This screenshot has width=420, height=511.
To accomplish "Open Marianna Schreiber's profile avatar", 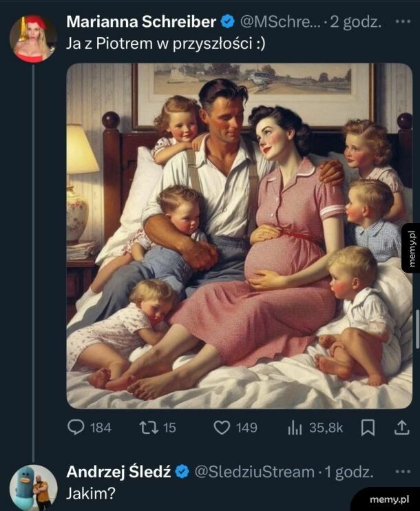I will [x=33, y=38].
